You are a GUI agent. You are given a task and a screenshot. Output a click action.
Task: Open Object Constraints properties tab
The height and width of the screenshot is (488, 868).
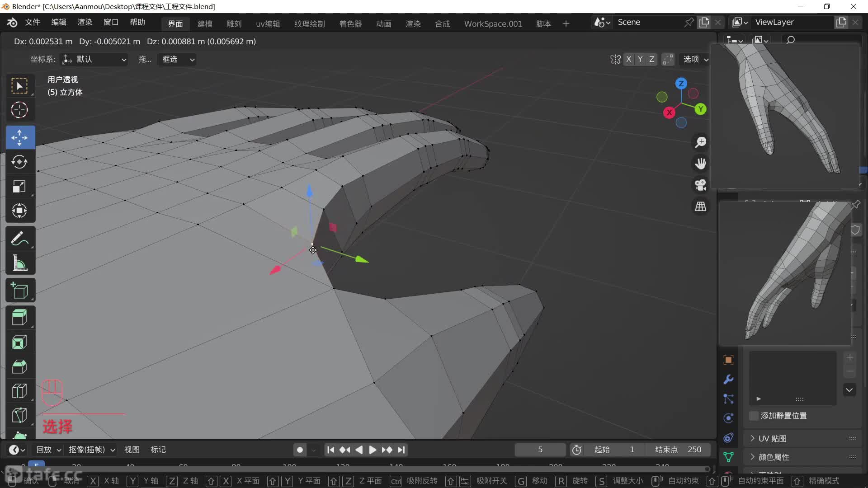728,438
